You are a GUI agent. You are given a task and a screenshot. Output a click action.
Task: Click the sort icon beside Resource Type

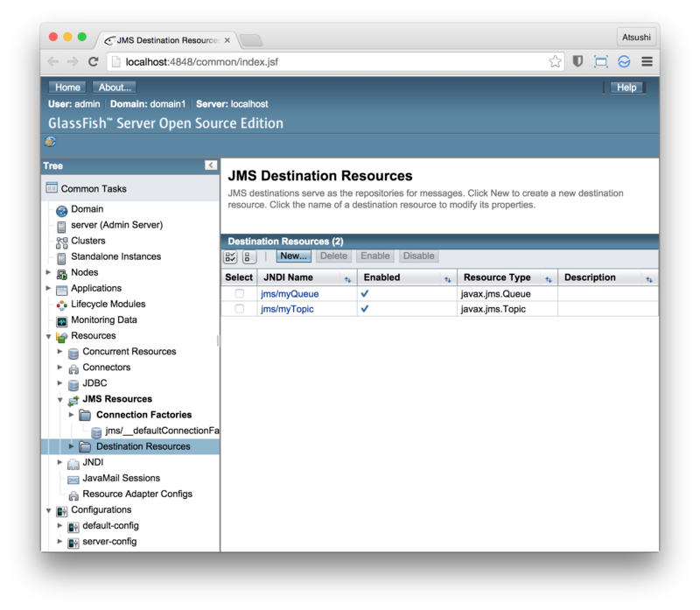click(549, 278)
